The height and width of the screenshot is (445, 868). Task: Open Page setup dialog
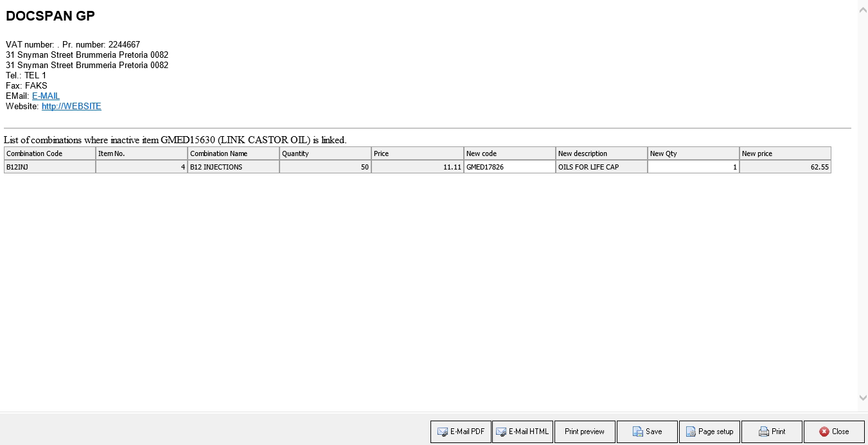coord(709,432)
